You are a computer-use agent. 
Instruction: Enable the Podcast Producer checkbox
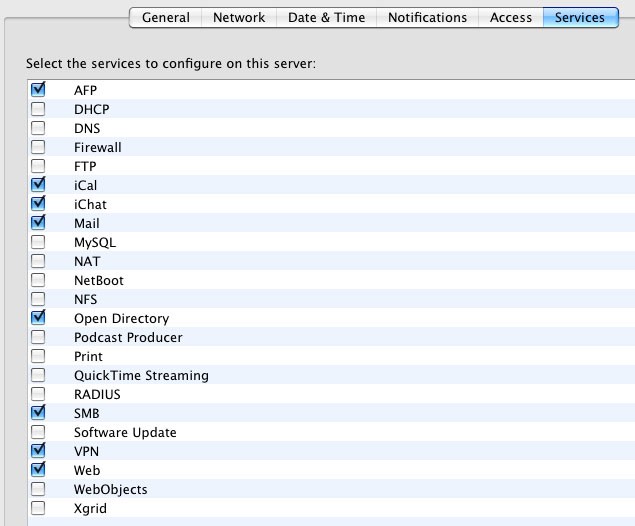point(38,337)
